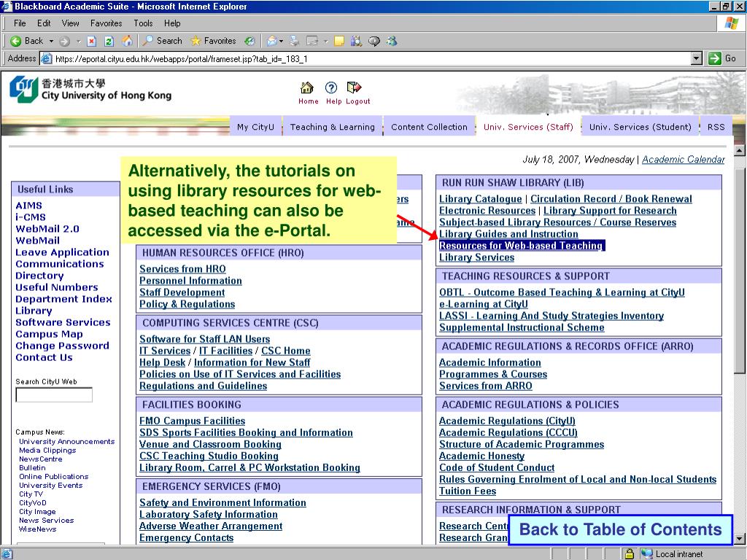Switch to Univ. Services (Student) tab
This screenshot has height=560, width=747.
coord(640,127)
